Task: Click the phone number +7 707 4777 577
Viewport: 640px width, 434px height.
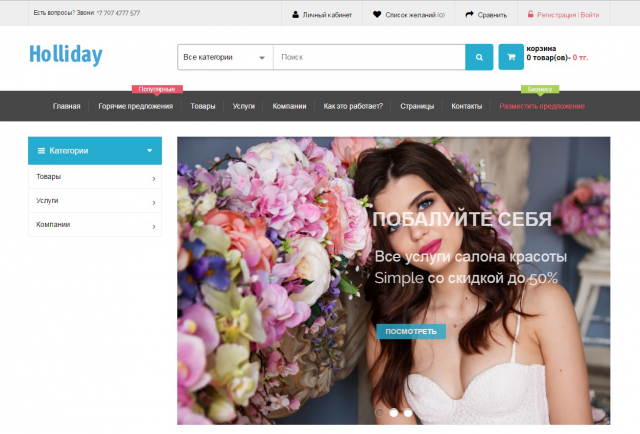Action: [118, 13]
